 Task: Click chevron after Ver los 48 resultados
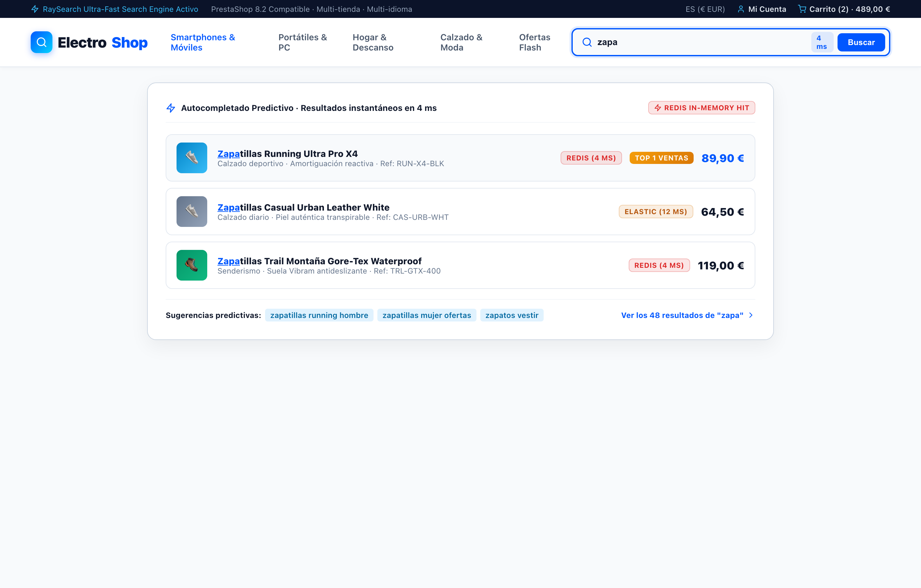(751, 315)
